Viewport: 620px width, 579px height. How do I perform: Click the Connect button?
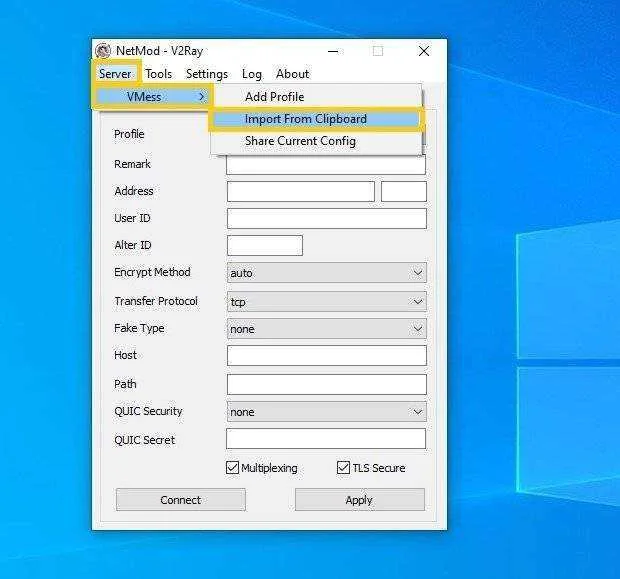[181, 500]
